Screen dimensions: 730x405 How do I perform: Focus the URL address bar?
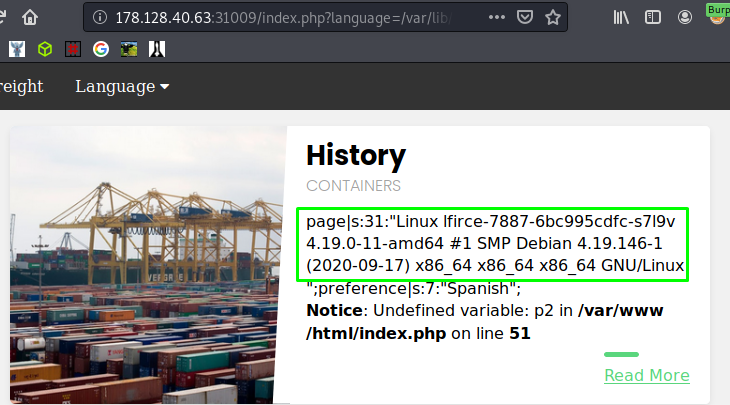[300, 17]
